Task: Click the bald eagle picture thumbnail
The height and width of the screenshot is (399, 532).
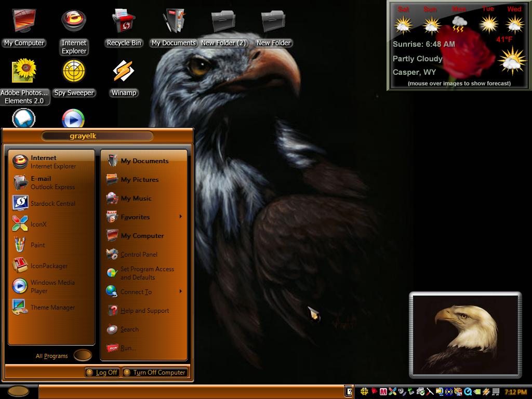Action: (465, 335)
